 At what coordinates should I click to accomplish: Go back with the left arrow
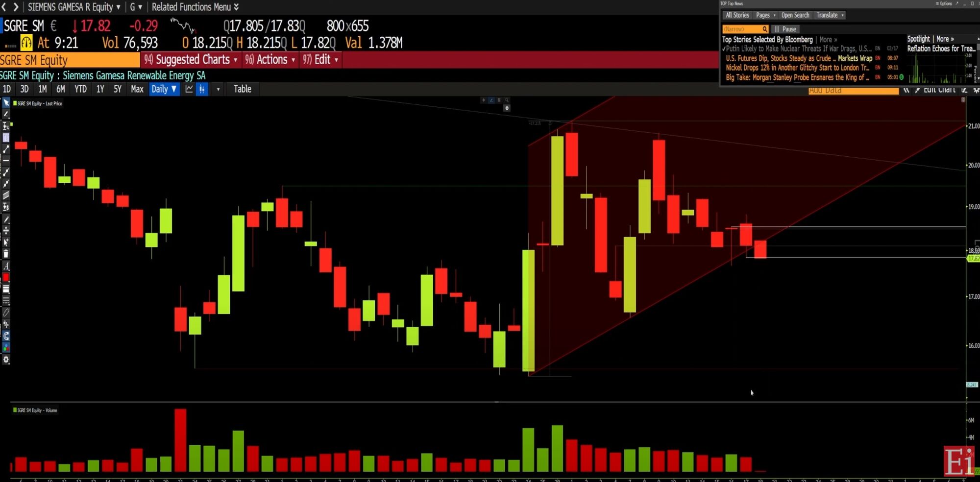pyautogui.click(x=4, y=7)
